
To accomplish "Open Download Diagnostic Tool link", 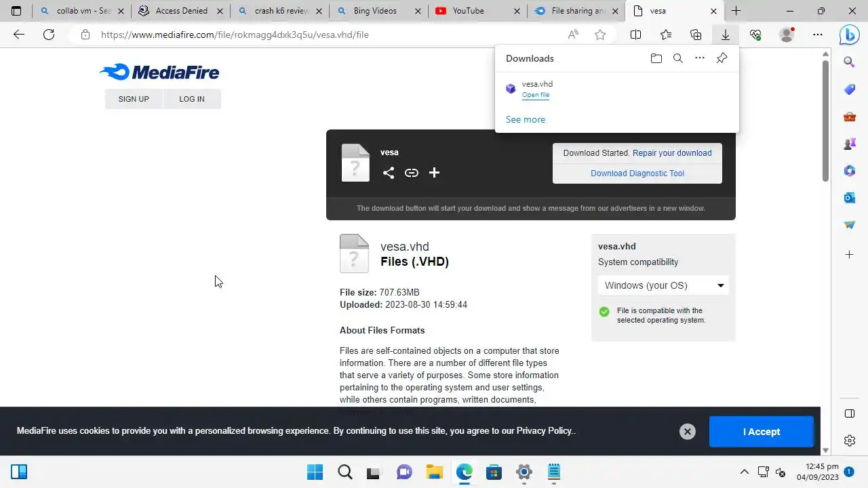I will (x=637, y=174).
